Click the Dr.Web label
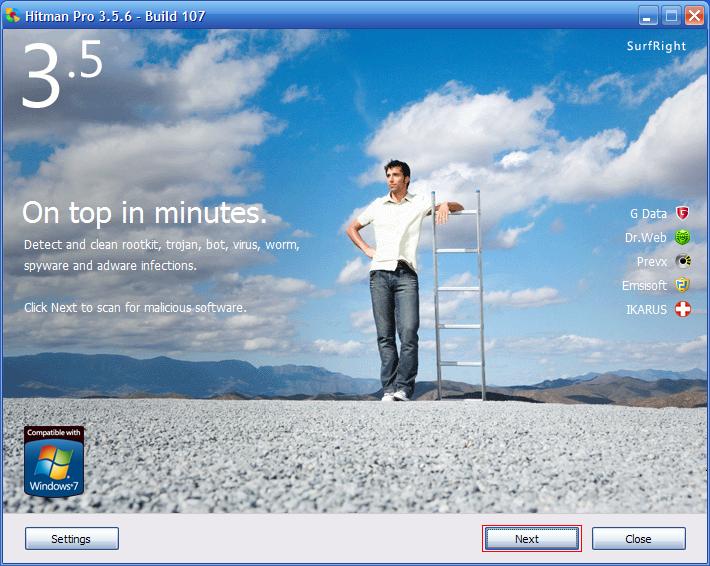Image resolution: width=710 pixels, height=566 pixels. point(645,237)
